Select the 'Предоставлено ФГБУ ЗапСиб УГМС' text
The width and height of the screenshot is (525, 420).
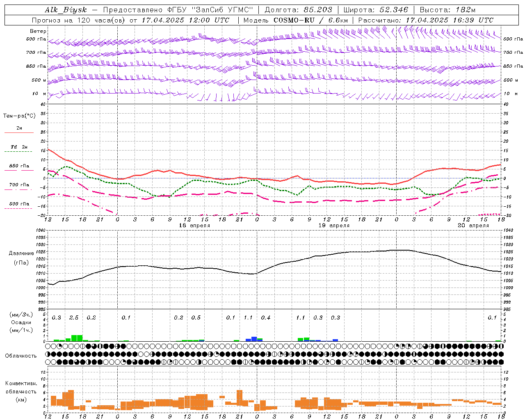pos(178,10)
